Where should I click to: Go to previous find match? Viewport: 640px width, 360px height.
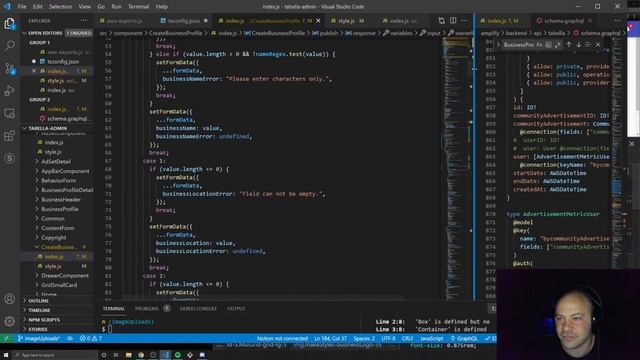569,44
